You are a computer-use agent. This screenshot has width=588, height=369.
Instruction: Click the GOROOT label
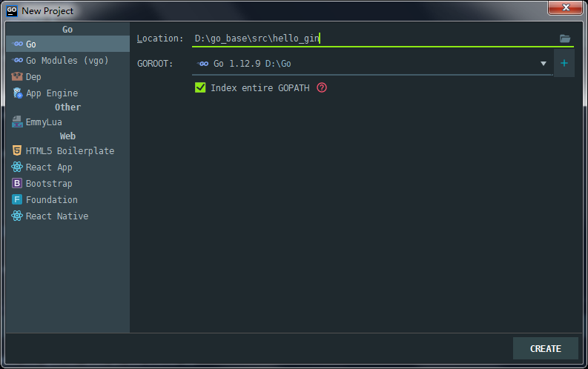click(x=155, y=64)
